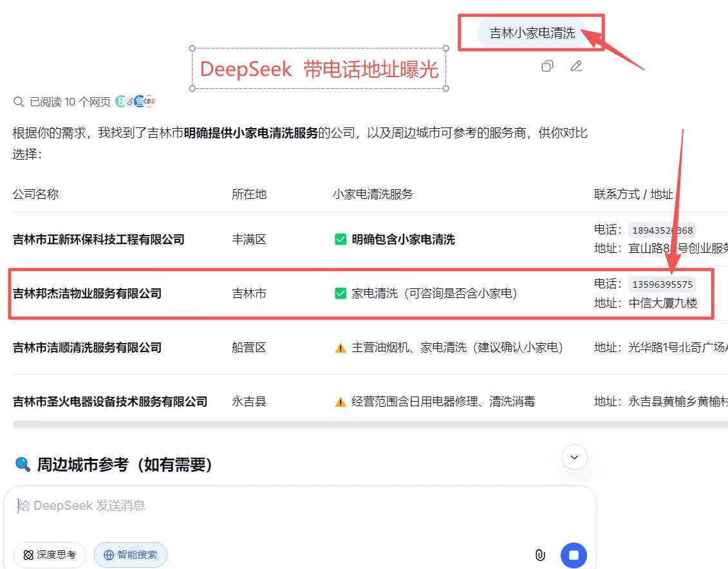Focus the 给 DeepSeek 发送消息 input box
This screenshot has width=728, height=569.
point(299,505)
